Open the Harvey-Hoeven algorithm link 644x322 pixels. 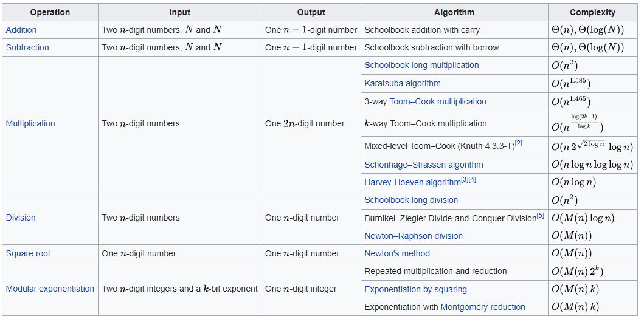[x=412, y=182]
